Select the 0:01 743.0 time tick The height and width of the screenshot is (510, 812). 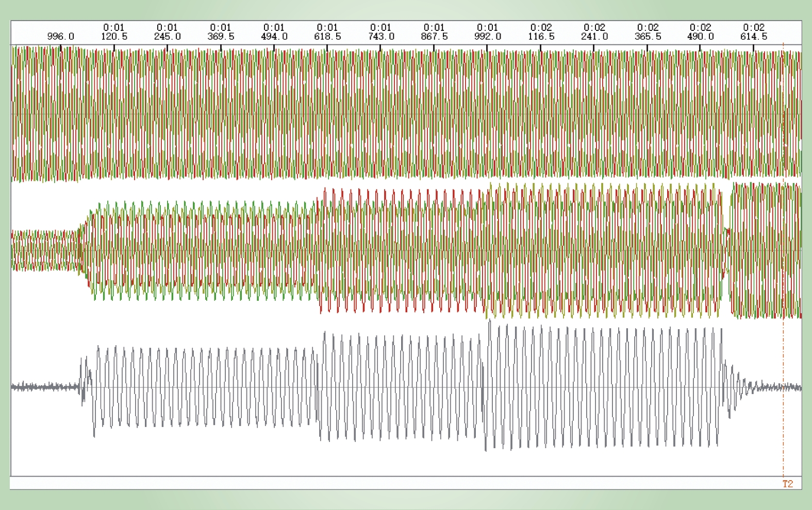(x=380, y=32)
